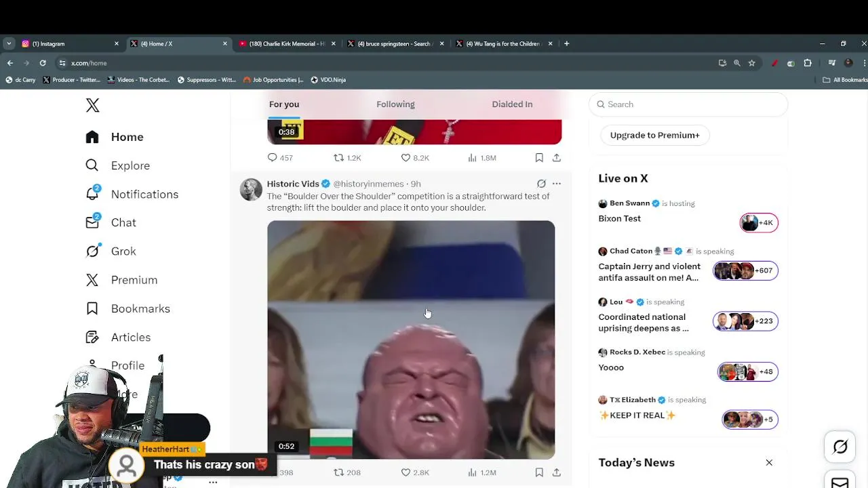The image size is (868, 488).
Task: Expand the tab search dropdown
Action: click(x=8, y=43)
